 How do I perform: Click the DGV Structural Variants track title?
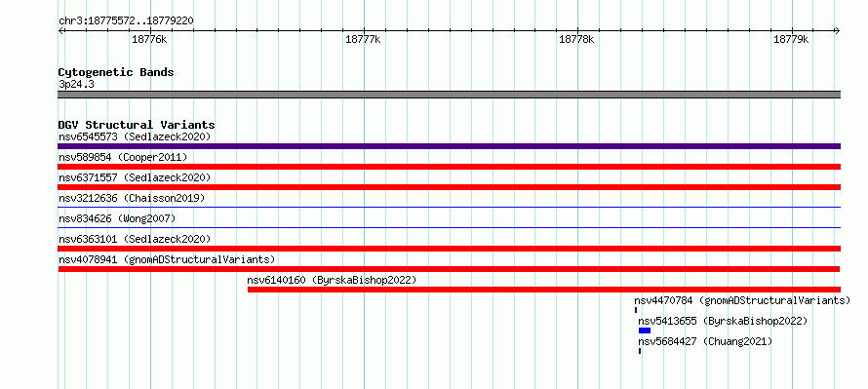(x=137, y=125)
